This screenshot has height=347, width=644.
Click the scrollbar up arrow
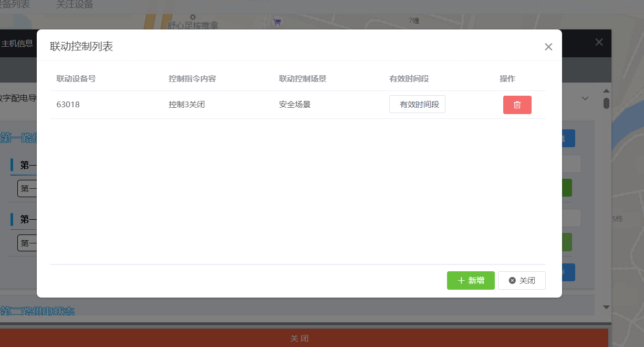(606, 91)
